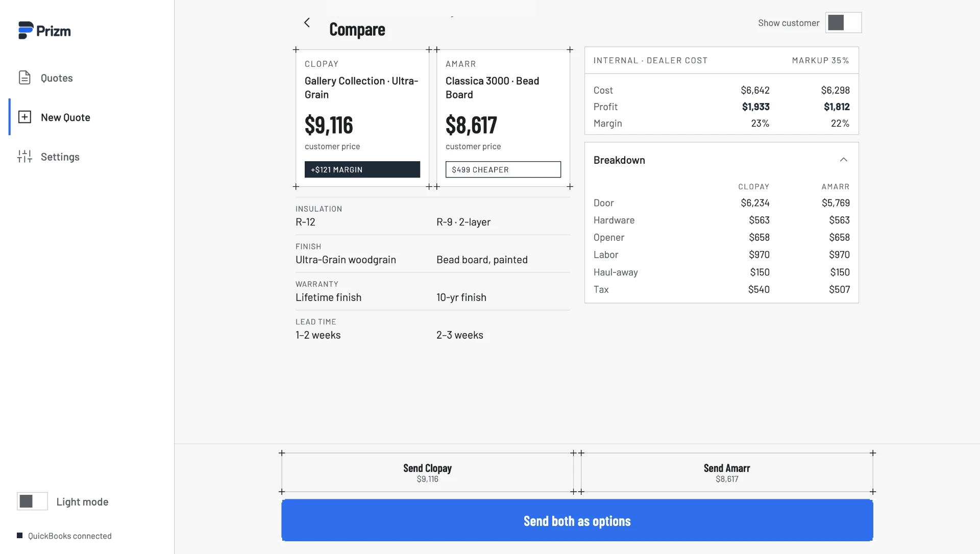Click the MARKUP 35% label

point(820,60)
